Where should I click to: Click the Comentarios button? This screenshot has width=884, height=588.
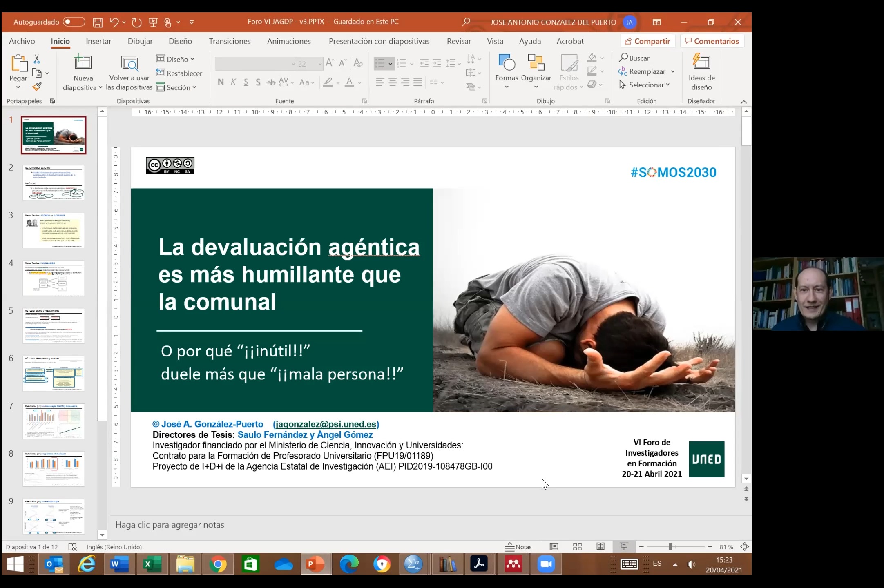pyautogui.click(x=712, y=41)
